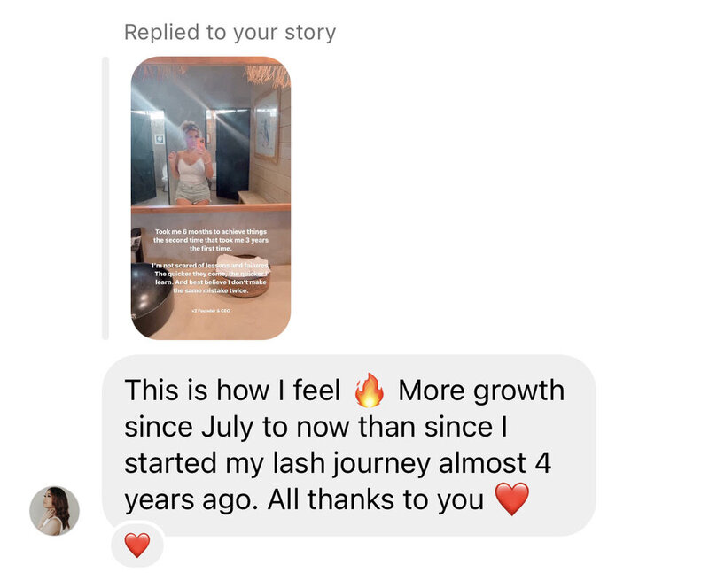This screenshot has height=588, width=709.
Task: Select the "All thanks to you" text
Action: [375, 499]
